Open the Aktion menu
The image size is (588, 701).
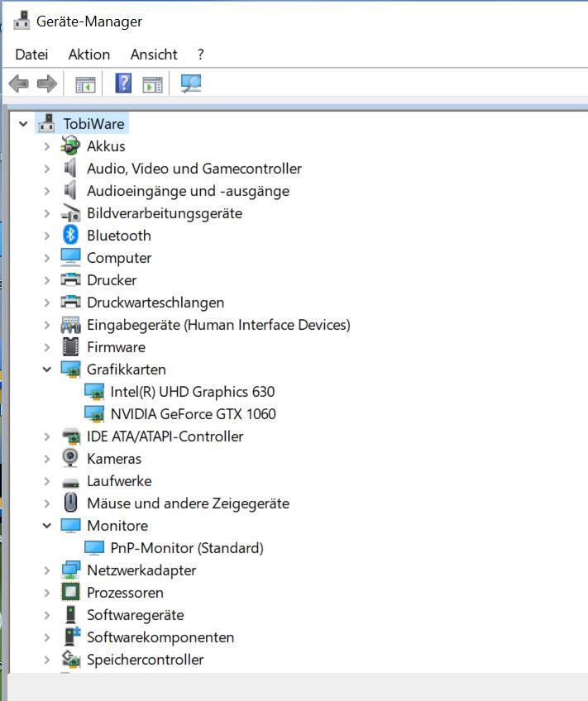89,55
